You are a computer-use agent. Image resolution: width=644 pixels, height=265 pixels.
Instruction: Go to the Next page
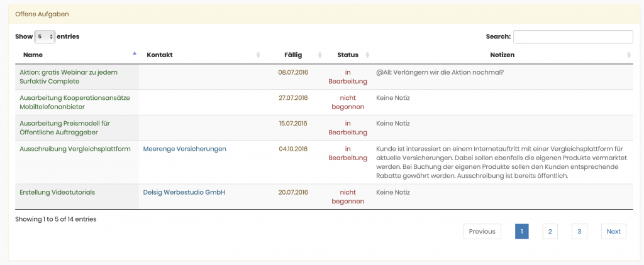[613, 232]
